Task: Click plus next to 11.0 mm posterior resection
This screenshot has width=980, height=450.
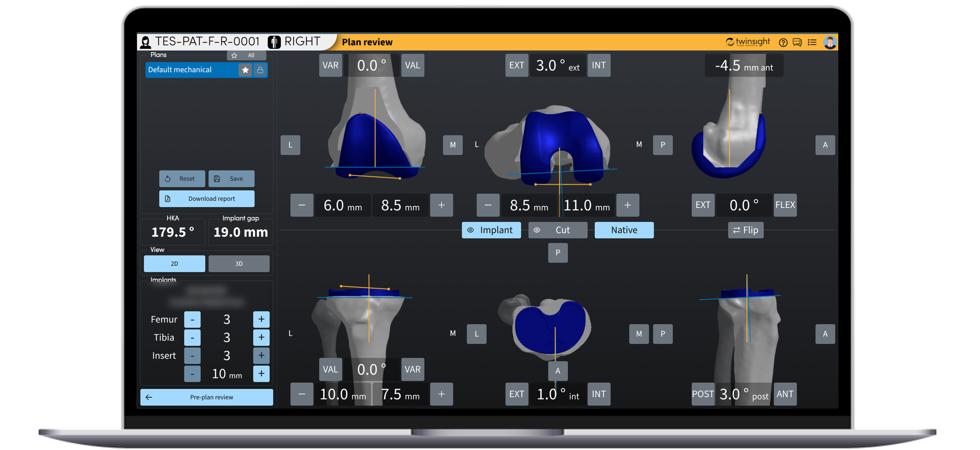Action: pos(628,205)
